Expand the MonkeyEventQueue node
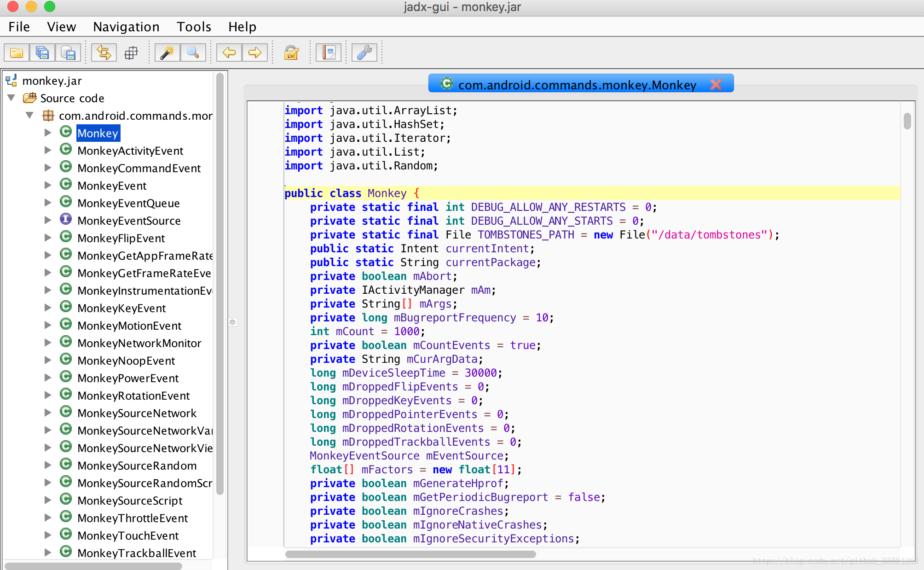This screenshot has height=570, width=924. point(48,203)
